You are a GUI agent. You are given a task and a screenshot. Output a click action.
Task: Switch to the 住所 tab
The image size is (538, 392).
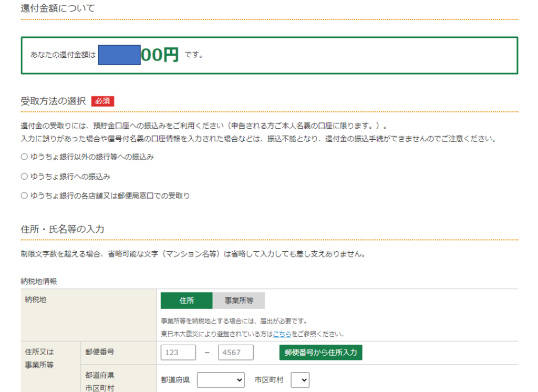(187, 301)
